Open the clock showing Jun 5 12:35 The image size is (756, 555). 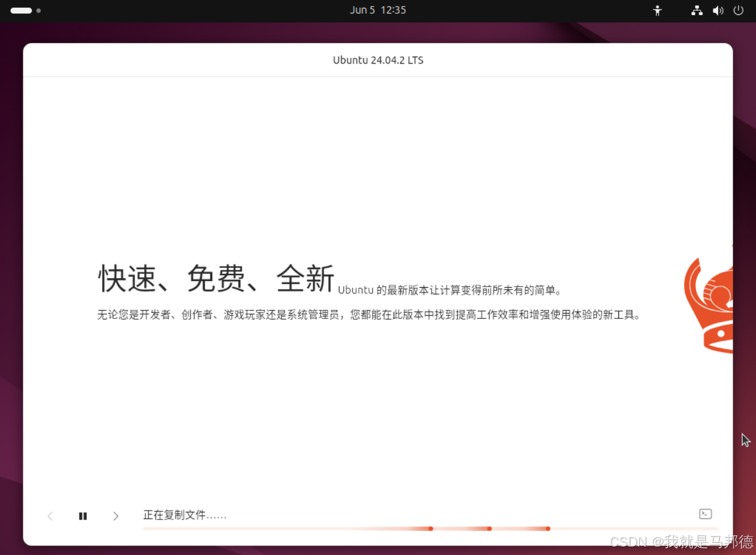coord(378,10)
